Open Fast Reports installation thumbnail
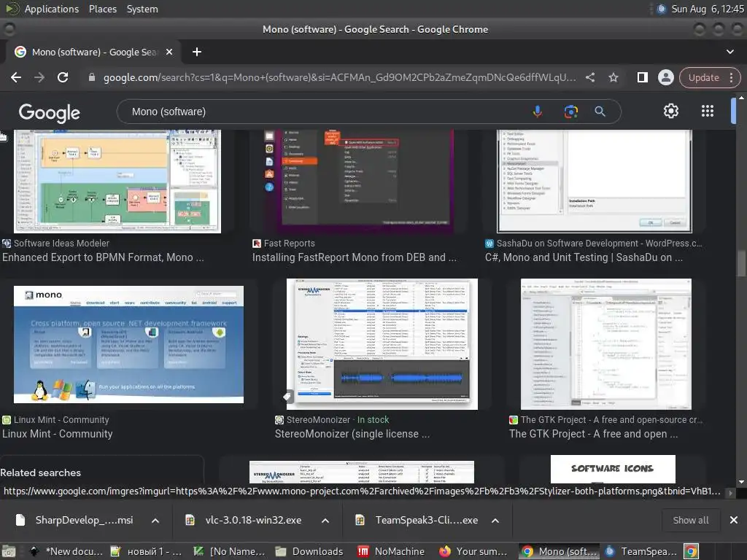This screenshot has height=560, width=747. pos(357,181)
